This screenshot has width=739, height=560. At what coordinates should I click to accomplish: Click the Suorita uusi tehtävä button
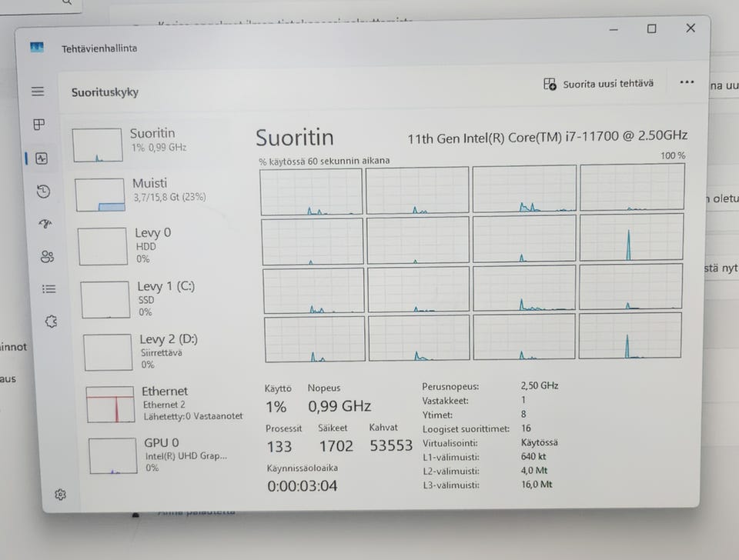click(x=599, y=84)
